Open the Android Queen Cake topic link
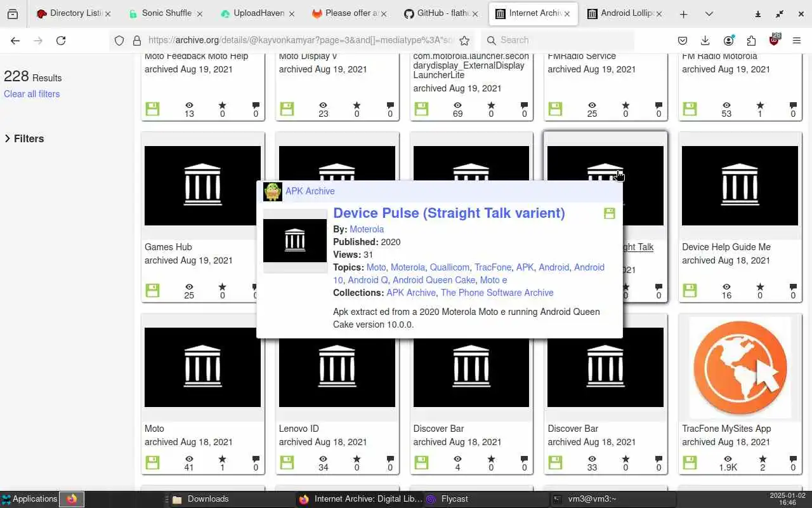The height and width of the screenshot is (508, 812). tap(434, 280)
